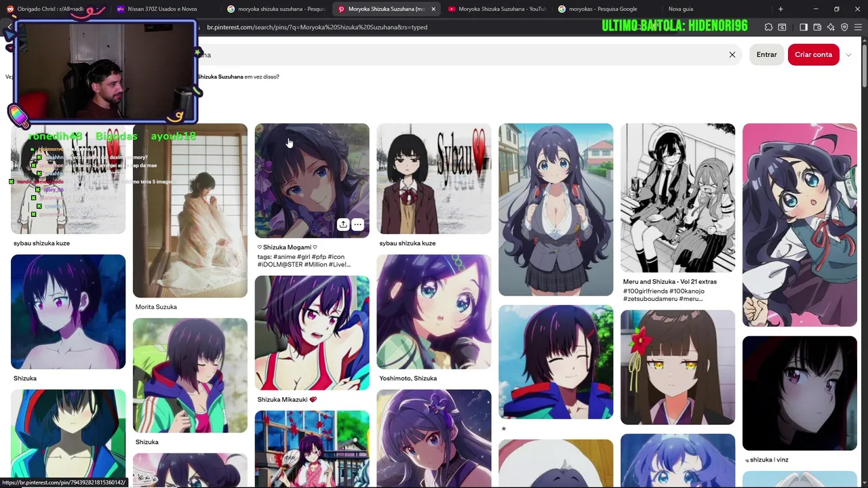Open Sybau pin captioned sybau shizuka kuze

(434, 178)
